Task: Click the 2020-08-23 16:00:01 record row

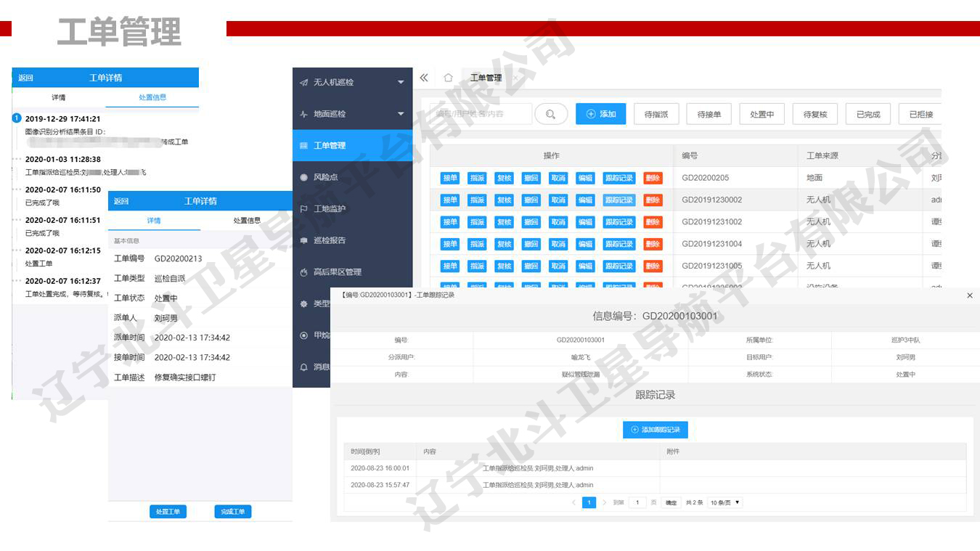Action: [655, 468]
